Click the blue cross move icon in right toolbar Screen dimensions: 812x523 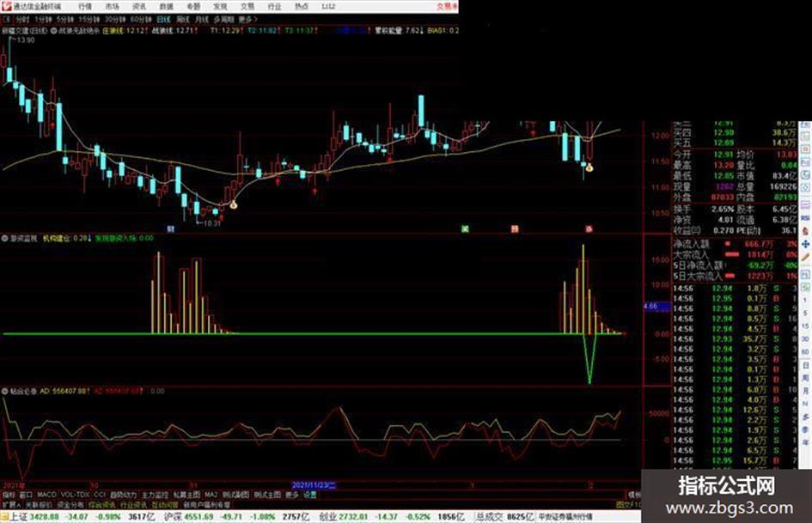coord(805,244)
